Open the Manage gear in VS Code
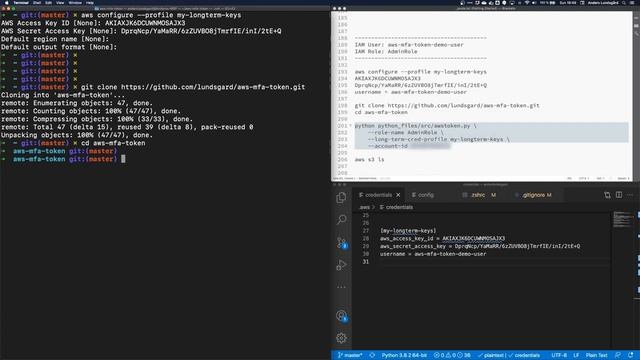 coord(341,338)
